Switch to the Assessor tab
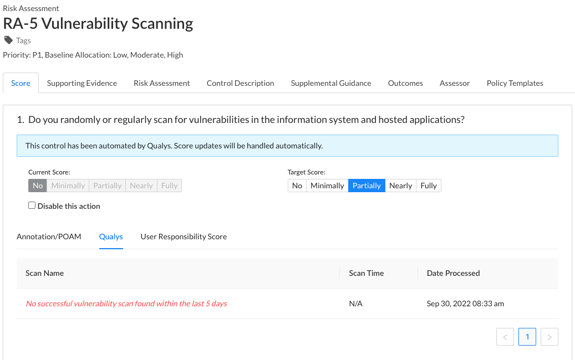This screenshot has width=575, height=360. pyautogui.click(x=454, y=83)
